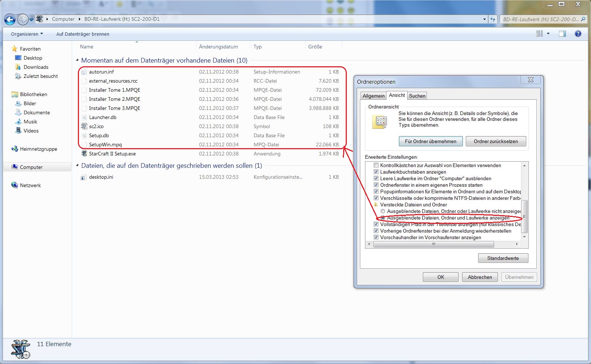The width and height of the screenshot is (591, 364).
Task: Click the search magnifier icon
Action: [x=583, y=19]
